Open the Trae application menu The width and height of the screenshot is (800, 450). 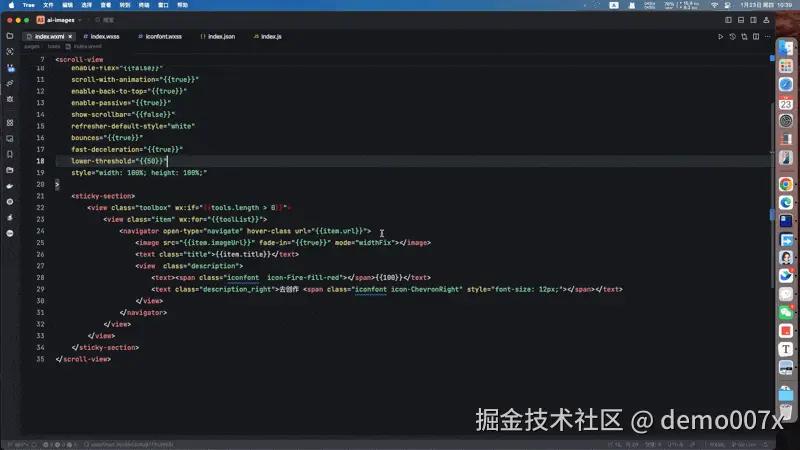coord(29,5)
